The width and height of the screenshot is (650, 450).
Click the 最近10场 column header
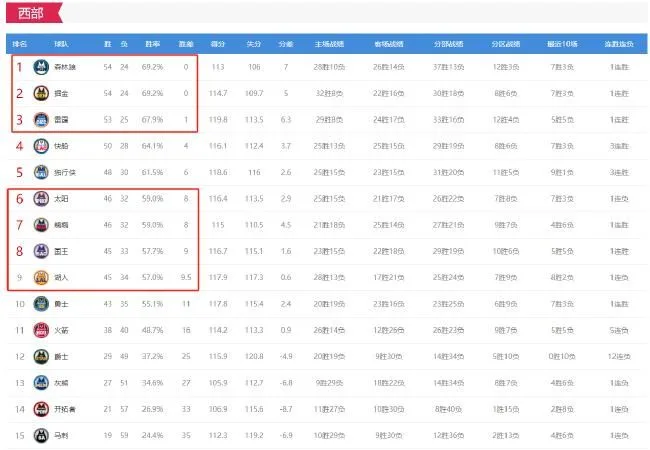coord(562,44)
